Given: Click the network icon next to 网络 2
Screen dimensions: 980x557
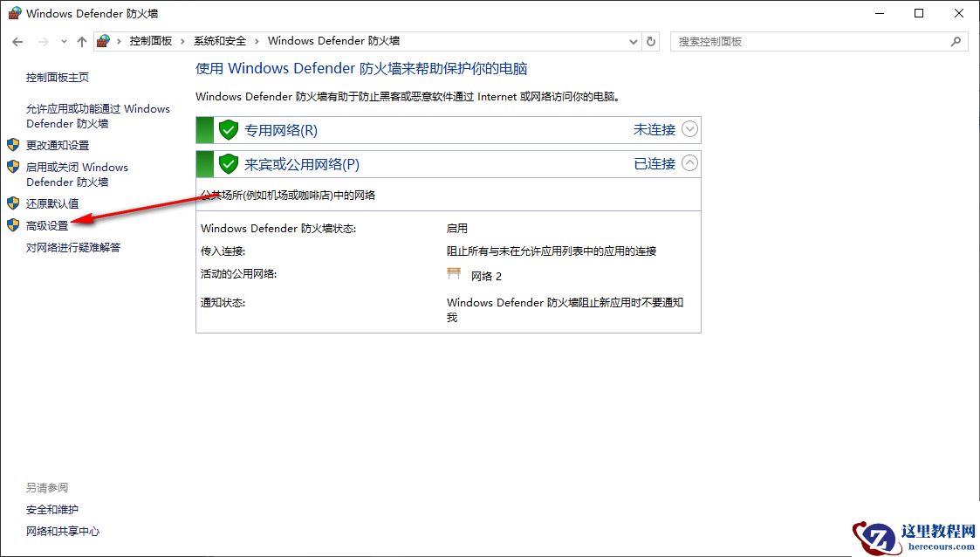Looking at the screenshot, I should coord(454,274).
